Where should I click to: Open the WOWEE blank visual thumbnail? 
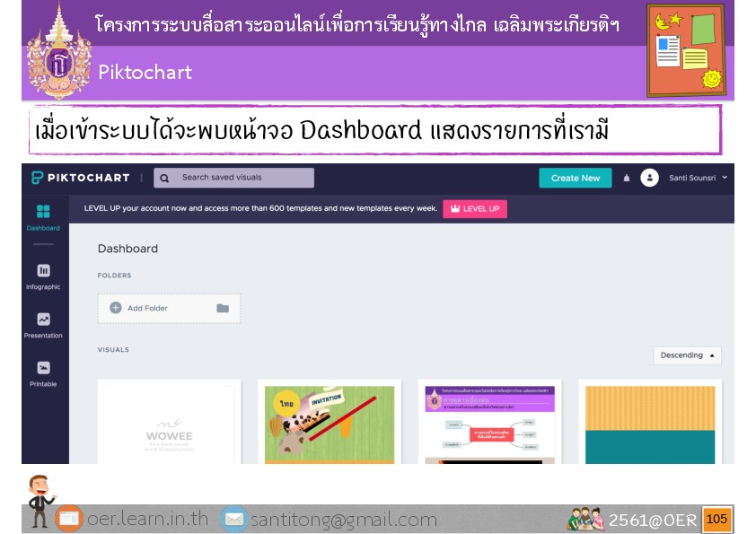point(169,422)
